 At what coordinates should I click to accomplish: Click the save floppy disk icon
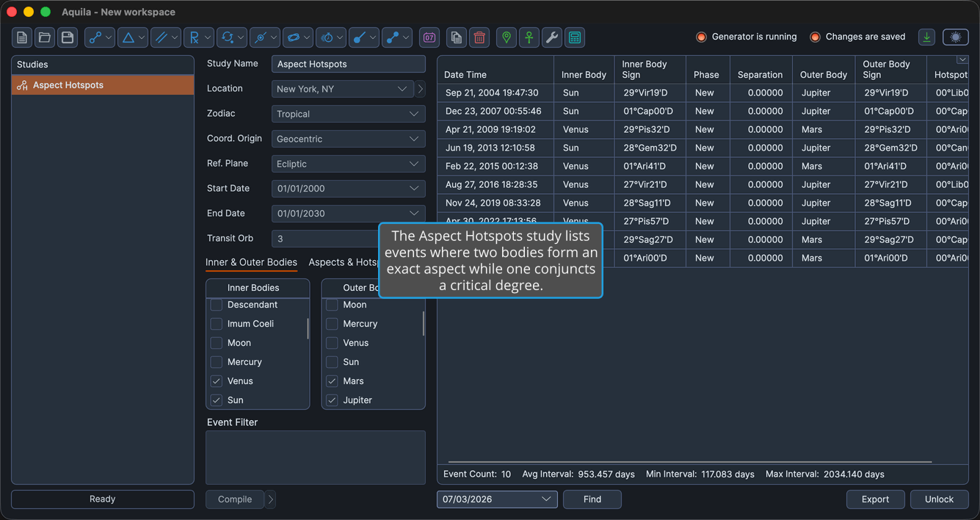[x=68, y=37]
